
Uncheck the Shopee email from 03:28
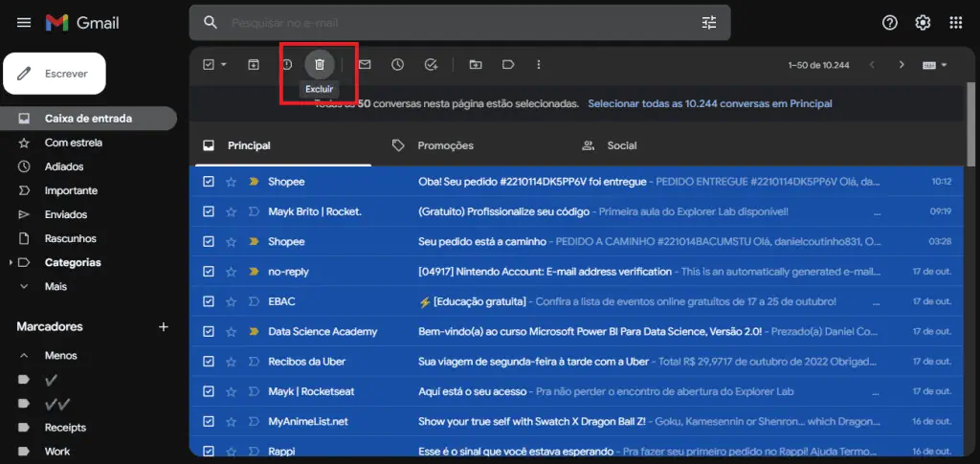pyautogui.click(x=209, y=242)
